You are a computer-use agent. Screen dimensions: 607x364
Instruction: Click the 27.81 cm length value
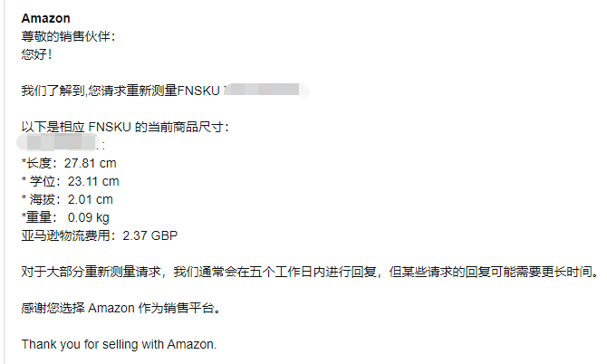tap(90, 163)
